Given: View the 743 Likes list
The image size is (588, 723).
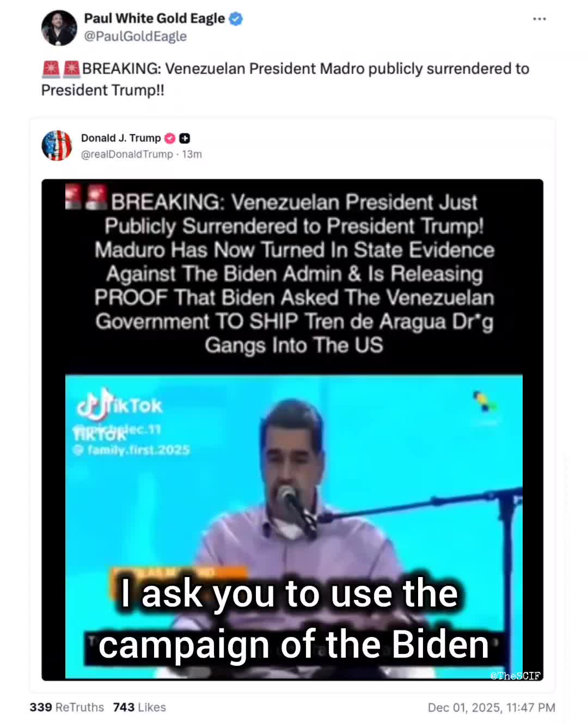Looking at the screenshot, I should click(139, 707).
